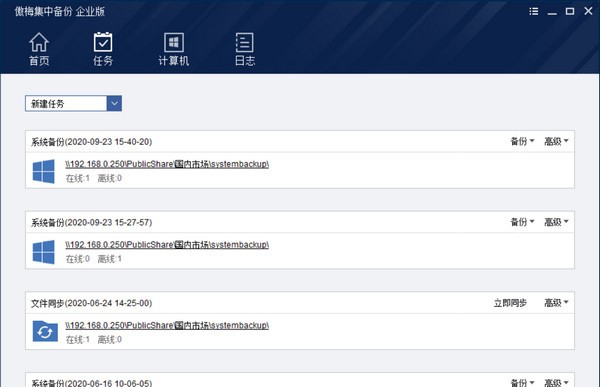Viewport: 600px width, 387px height.
Task: Click 离线:0 status of the 15-40-20 task
Action: [109, 178]
